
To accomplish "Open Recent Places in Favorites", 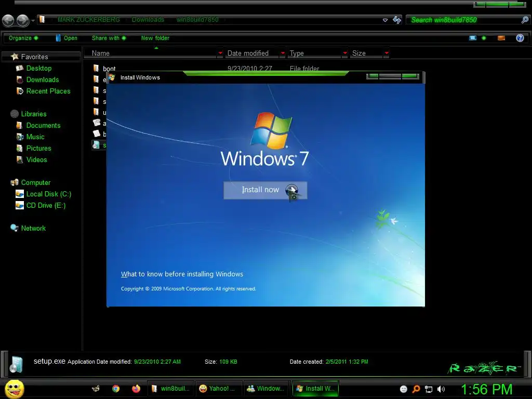I will point(48,91).
